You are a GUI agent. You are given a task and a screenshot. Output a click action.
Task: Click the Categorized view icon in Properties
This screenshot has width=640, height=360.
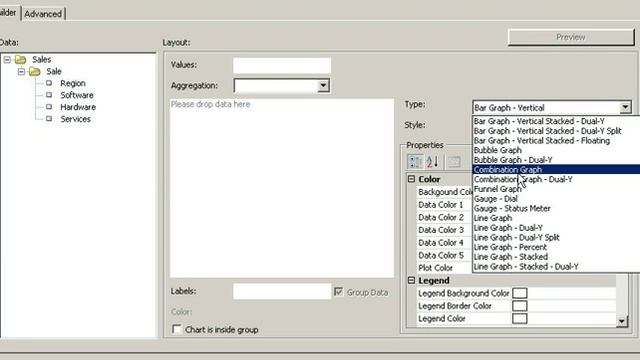pyautogui.click(x=415, y=162)
